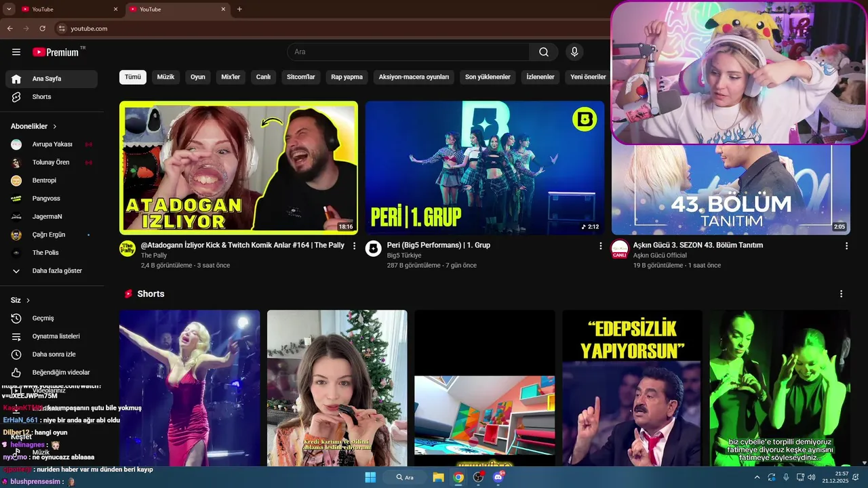Reload the page in browser
Viewport: 868px width, 488px height.
pos(42,28)
